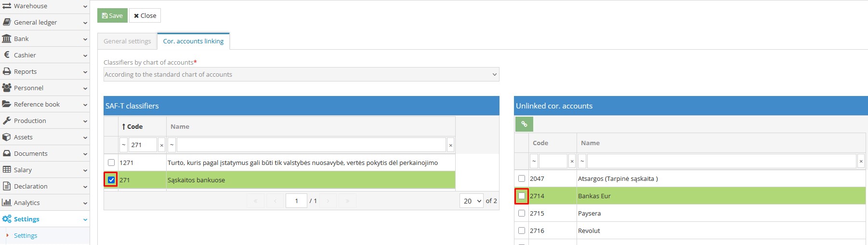Click the Name filter field in SAF-T classifiers
The height and width of the screenshot is (245, 868).
(x=311, y=145)
